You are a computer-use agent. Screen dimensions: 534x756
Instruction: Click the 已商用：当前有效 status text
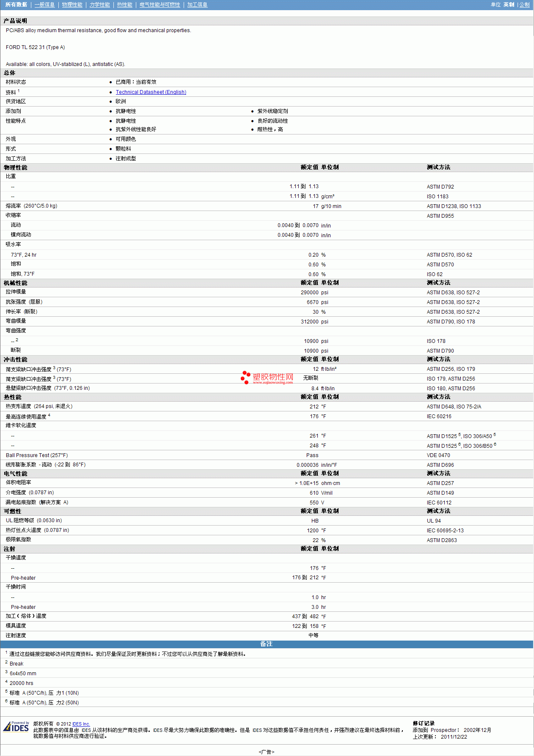136,82
